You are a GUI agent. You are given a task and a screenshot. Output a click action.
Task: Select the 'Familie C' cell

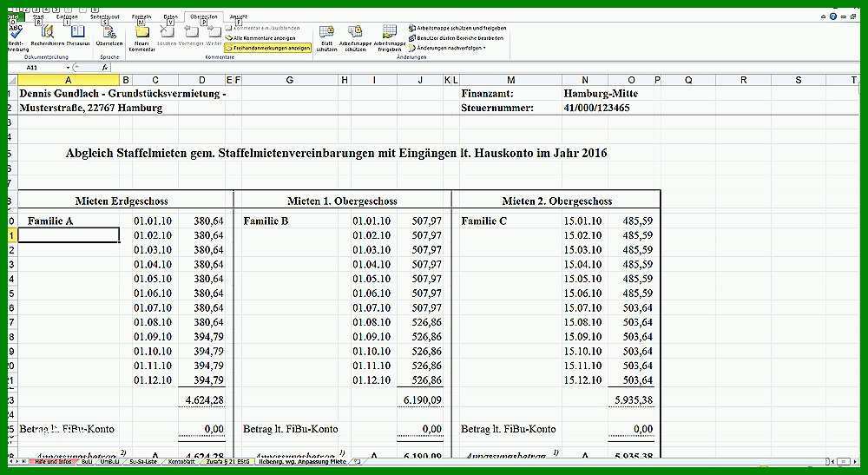pos(511,221)
